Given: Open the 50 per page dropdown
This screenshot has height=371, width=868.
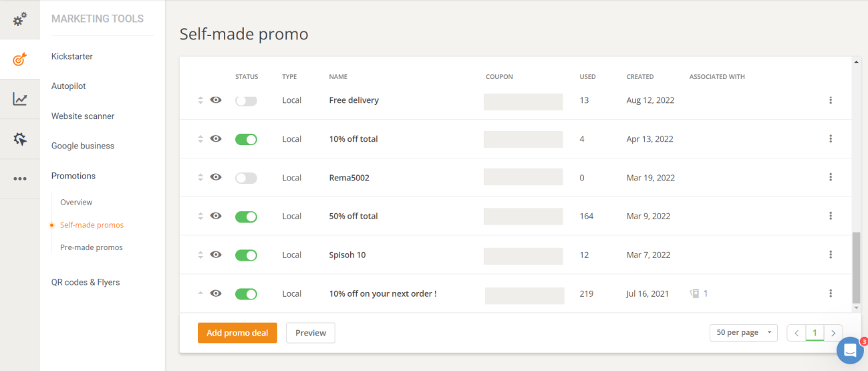Looking at the screenshot, I should click(743, 332).
